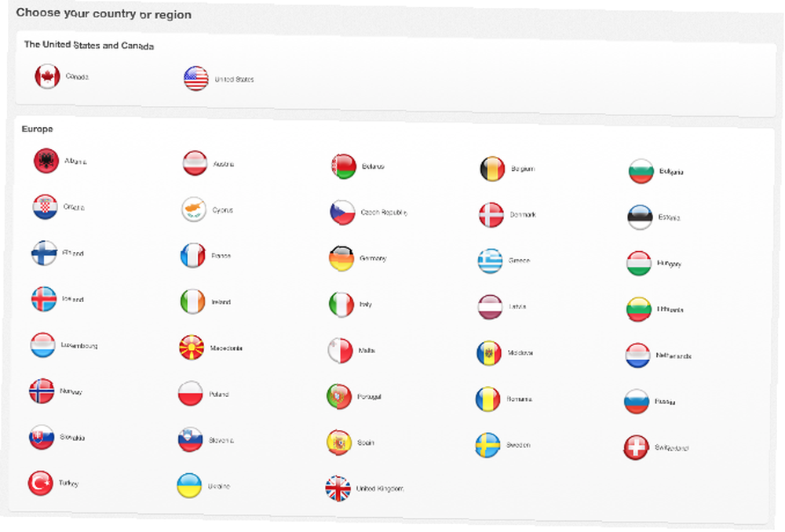Image resolution: width=785 pixels, height=532 pixels.
Task: Click the Switzerland flag icon
Action: click(636, 448)
